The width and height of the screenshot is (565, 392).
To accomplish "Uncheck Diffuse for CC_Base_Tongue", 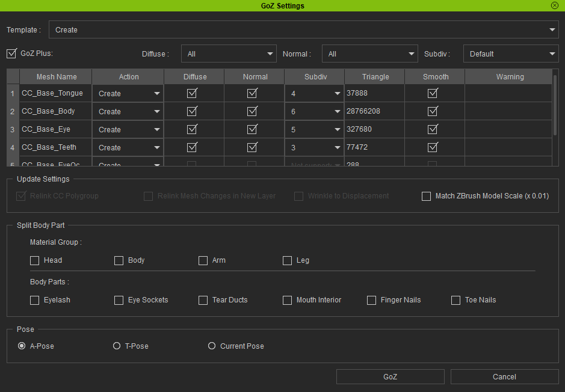I will (x=192, y=93).
